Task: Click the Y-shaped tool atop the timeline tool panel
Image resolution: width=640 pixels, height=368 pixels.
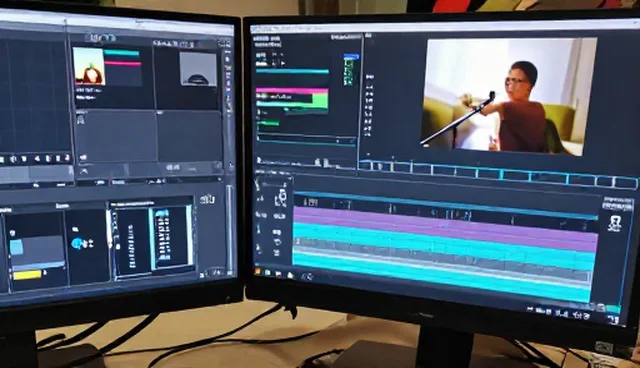Action: [x=257, y=185]
